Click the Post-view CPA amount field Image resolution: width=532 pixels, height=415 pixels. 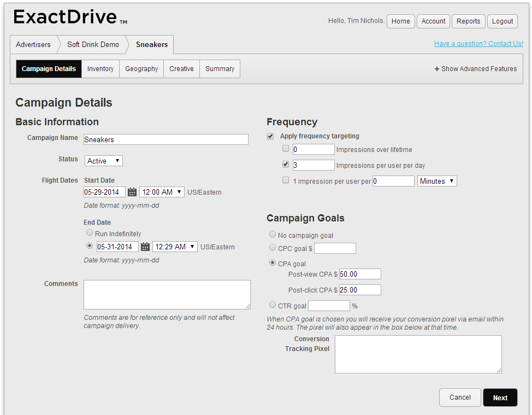click(x=360, y=274)
